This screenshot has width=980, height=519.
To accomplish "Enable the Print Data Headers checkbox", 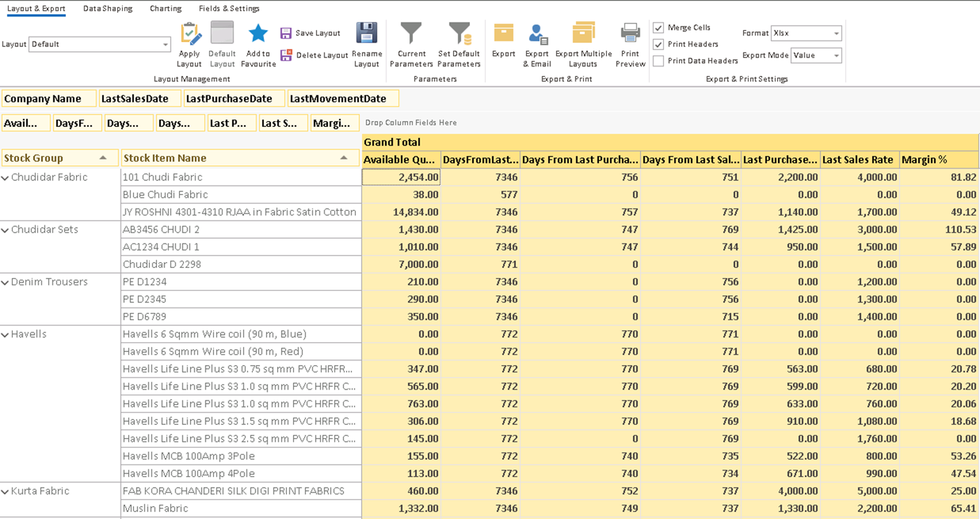I will [x=658, y=61].
